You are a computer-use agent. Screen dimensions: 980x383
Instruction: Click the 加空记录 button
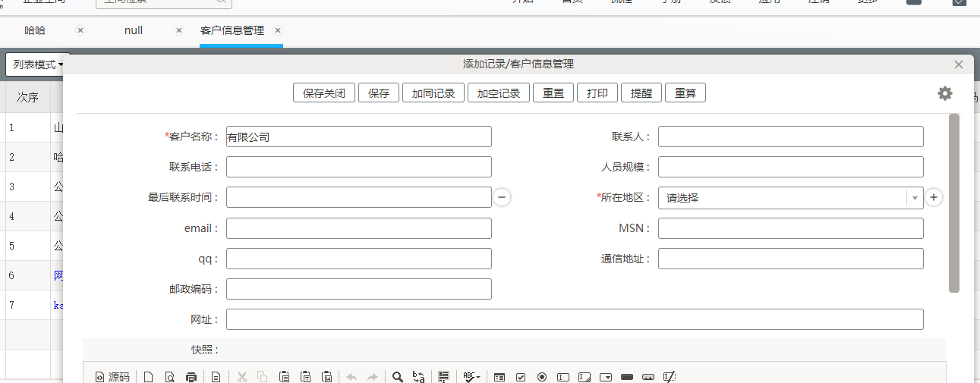tap(499, 93)
